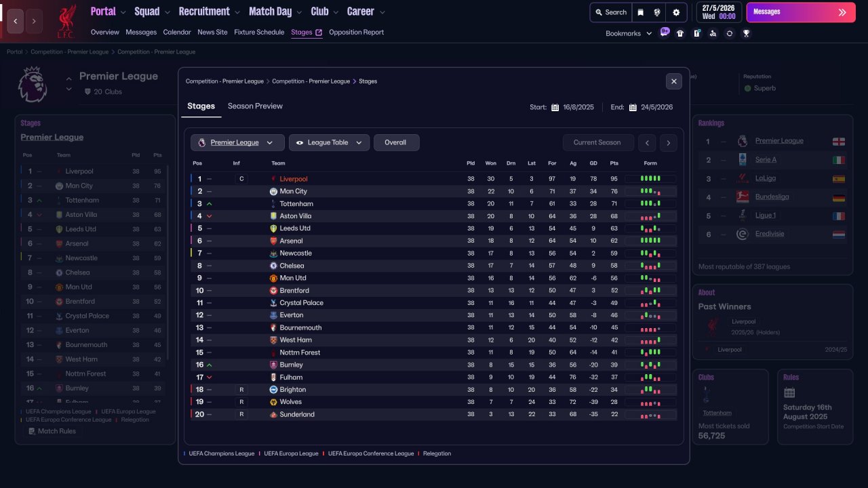Click the Arsenal badge in league table
This screenshot has width=868, height=488.
click(273, 241)
